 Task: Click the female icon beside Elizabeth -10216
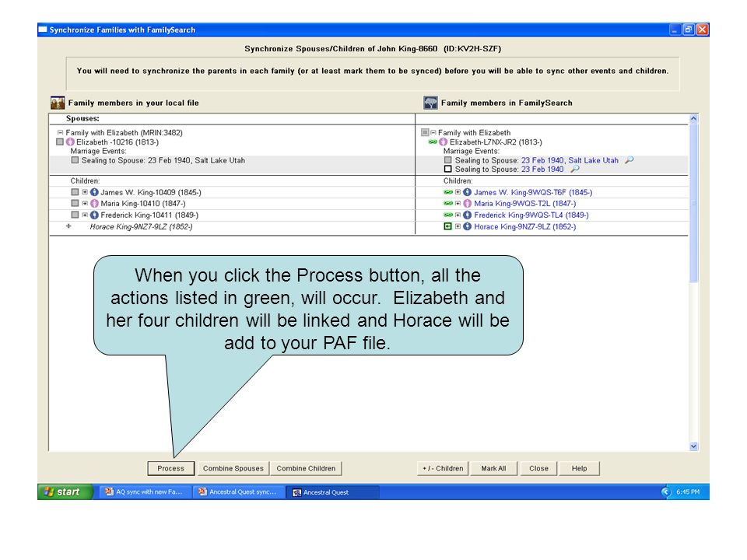(x=71, y=142)
